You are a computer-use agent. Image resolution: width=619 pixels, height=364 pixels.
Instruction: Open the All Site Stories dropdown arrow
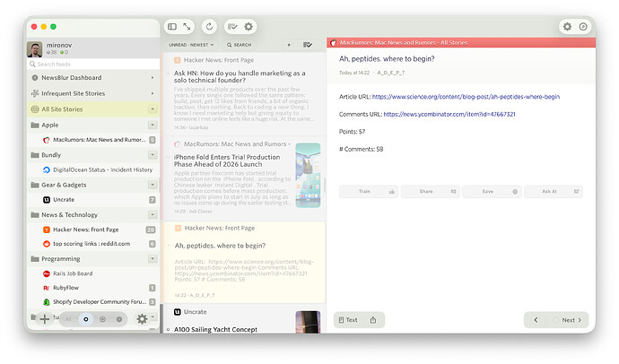click(153, 109)
